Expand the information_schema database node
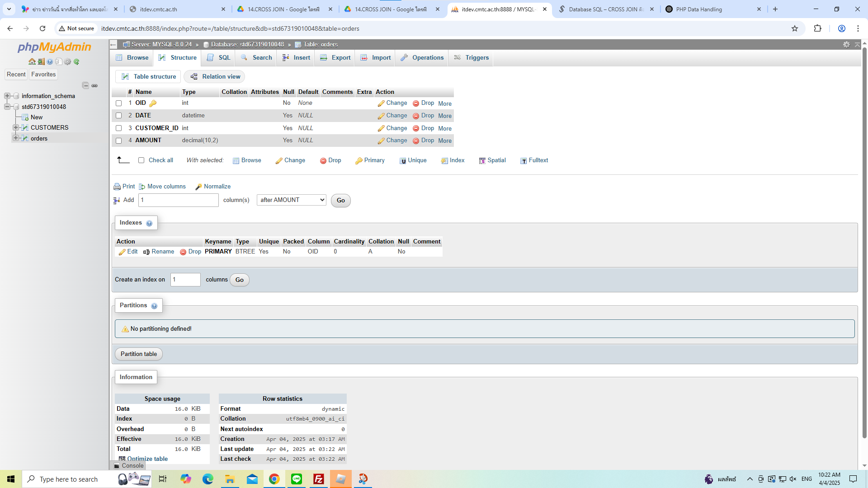 (7, 96)
